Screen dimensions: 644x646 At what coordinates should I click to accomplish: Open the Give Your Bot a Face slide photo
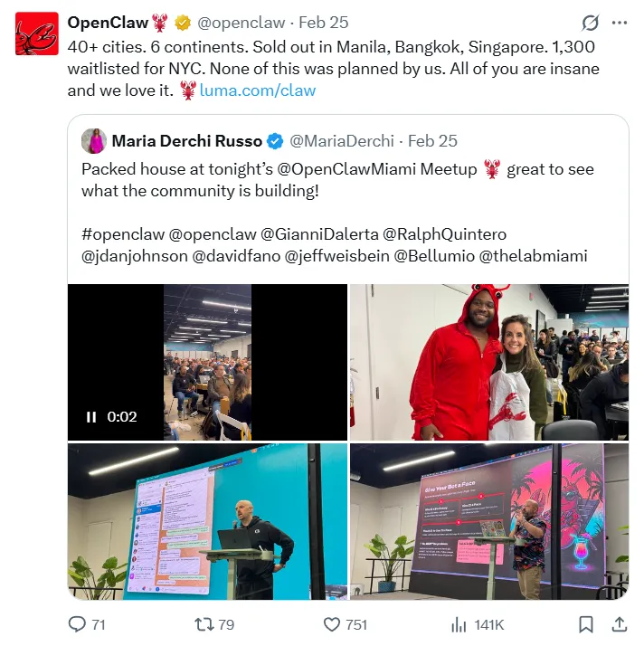pyautogui.click(x=489, y=521)
